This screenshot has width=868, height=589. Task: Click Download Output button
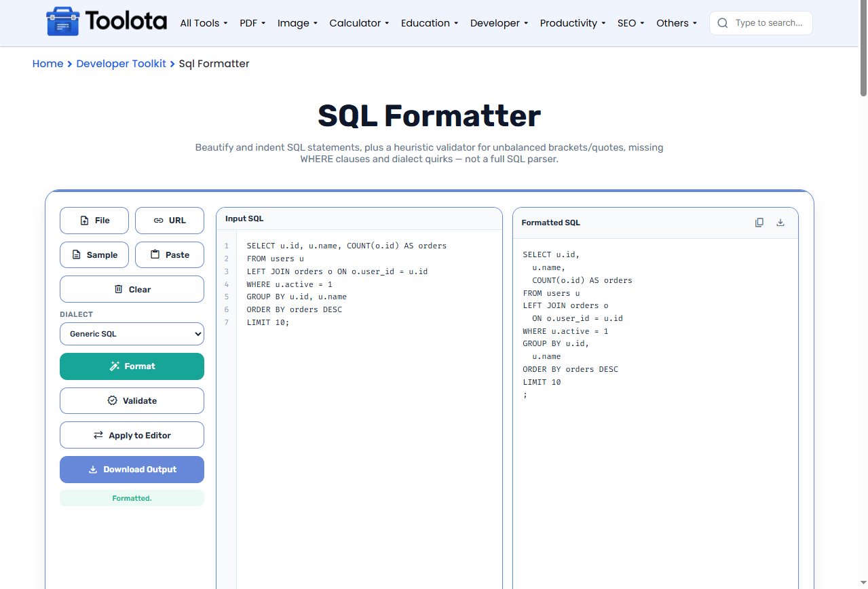point(132,470)
